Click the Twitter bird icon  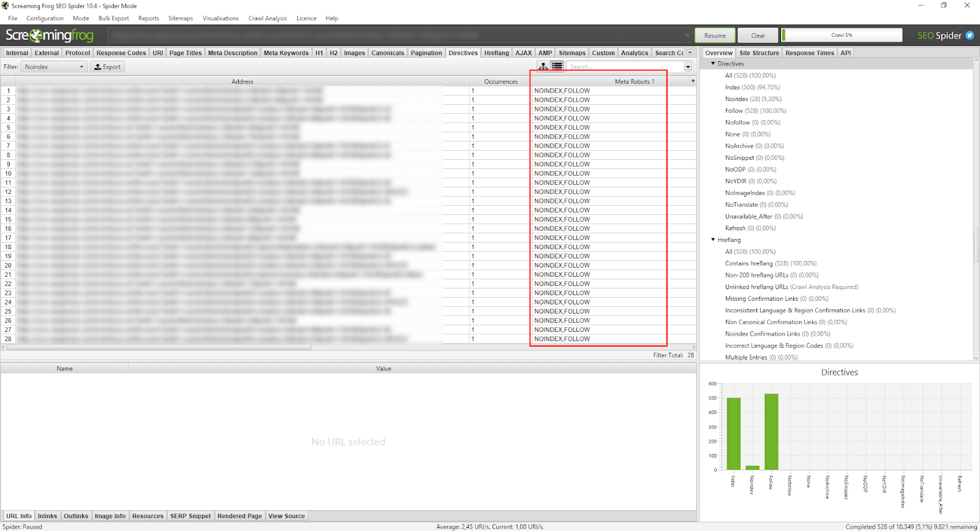point(970,36)
